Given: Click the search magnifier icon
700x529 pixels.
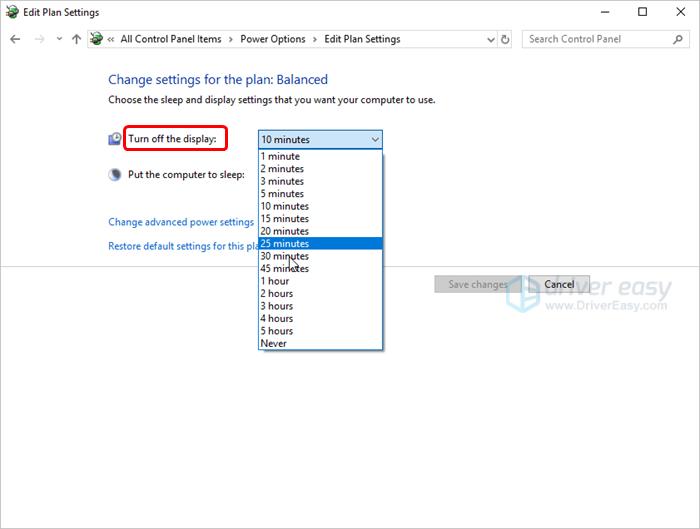Looking at the screenshot, I should click(x=678, y=39).
